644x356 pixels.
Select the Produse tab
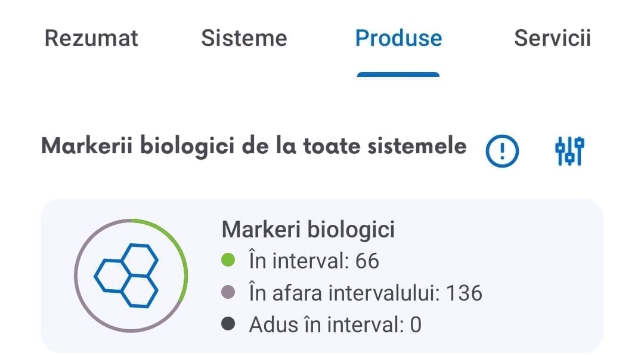[x=398, y=39]
